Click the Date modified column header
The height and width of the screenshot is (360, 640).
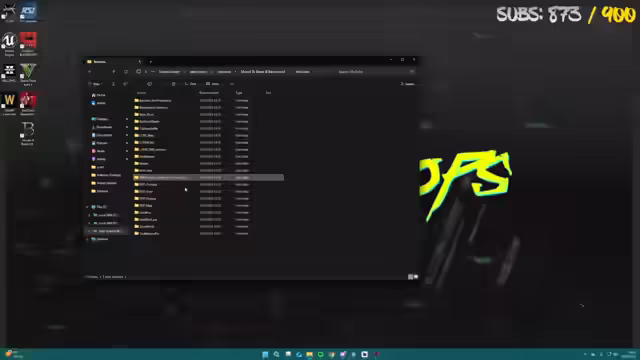[x=209, y=93]
